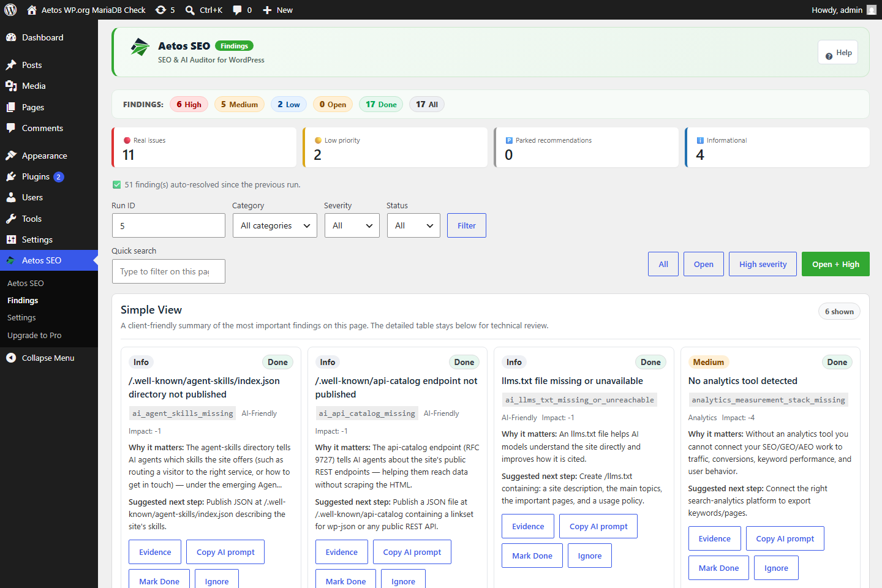882x588 pixels.
Task: Click the Plugins plug icon
Action: tap(11, 176)
